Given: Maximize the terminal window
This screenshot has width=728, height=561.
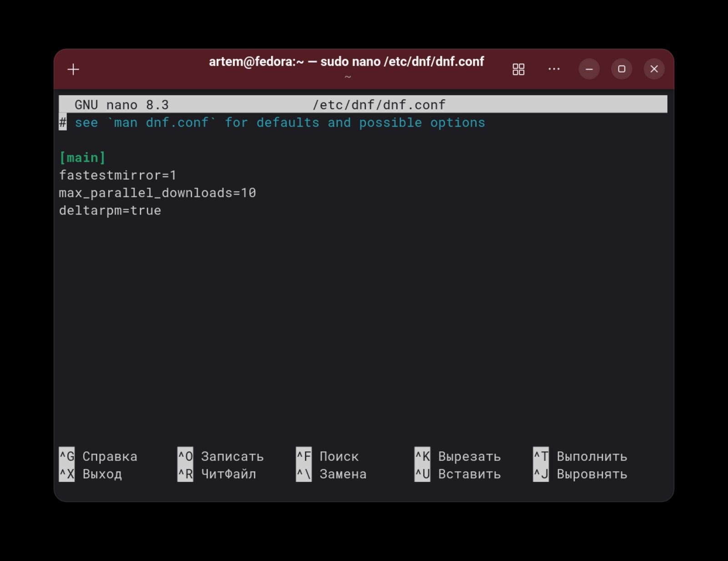Looking at the screenshot, I should (x=622, y=69).
